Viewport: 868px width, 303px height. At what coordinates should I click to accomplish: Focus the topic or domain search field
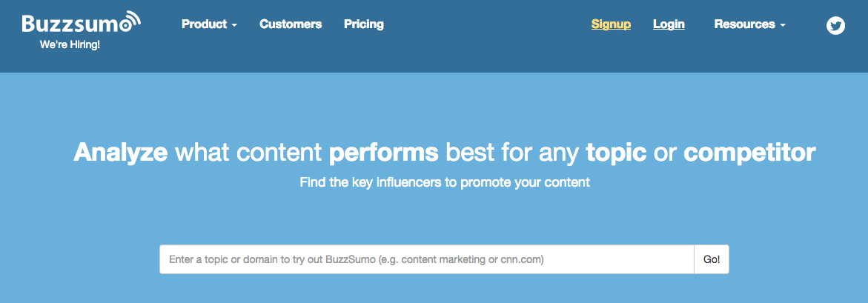point(426,259)
